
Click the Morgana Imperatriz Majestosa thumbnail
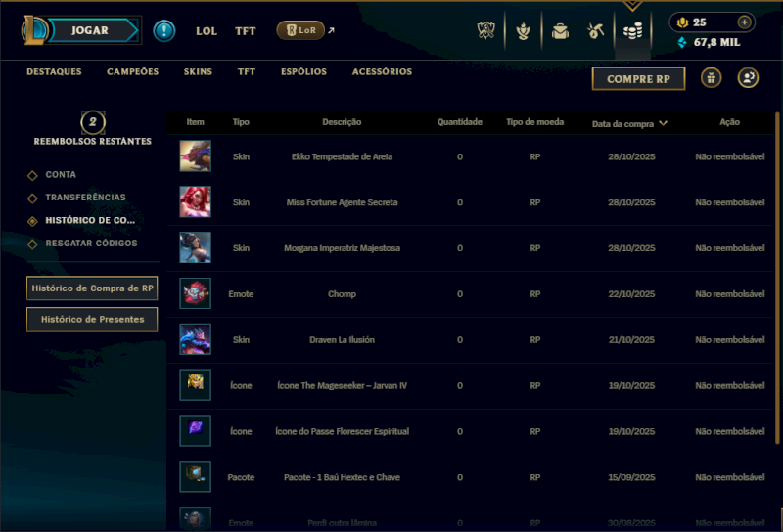tap(195, 247)
